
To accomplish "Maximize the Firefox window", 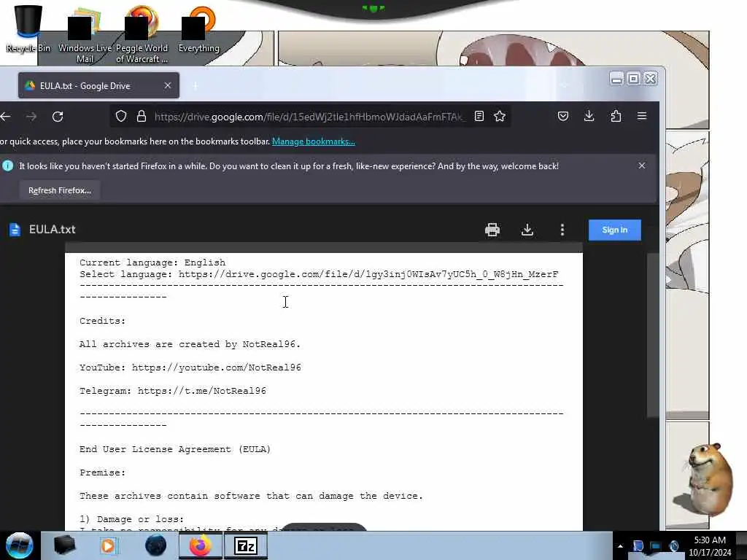I will point(634,79).
